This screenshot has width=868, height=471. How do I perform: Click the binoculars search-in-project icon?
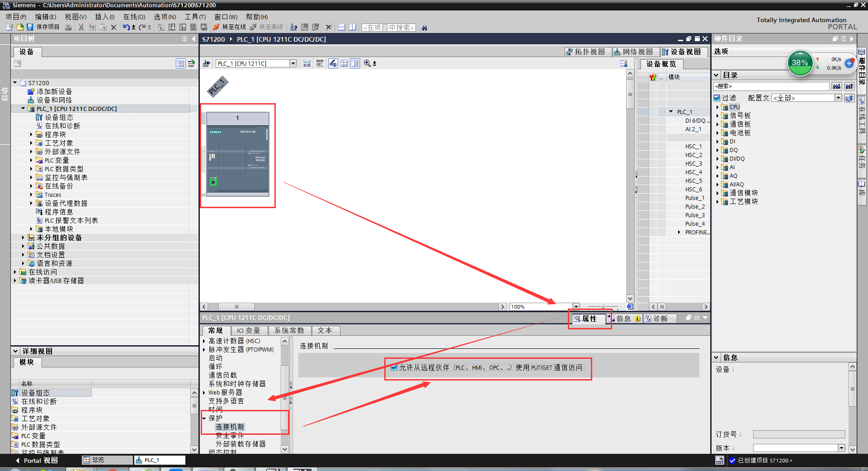click(x=424, y=27)
